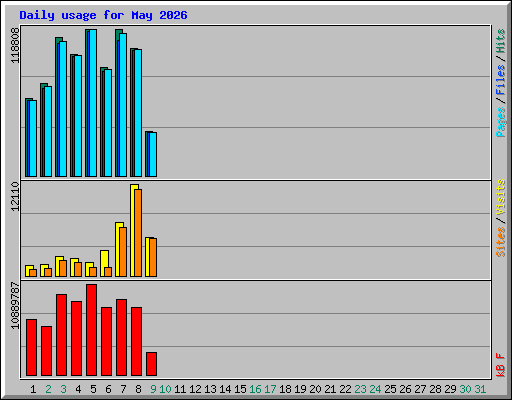
Task: Select green day 3 on the x-axis
Action: [x=63, y=389]
